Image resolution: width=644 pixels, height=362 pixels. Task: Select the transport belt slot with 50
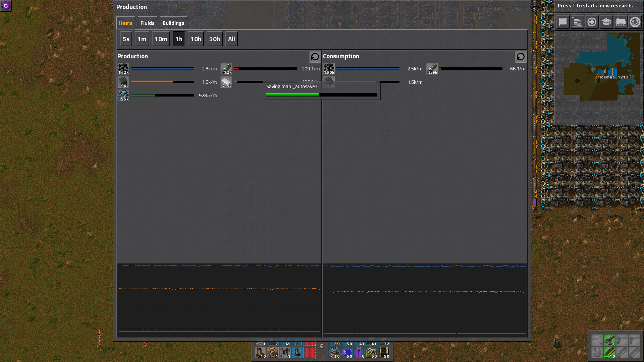(x=384, y=353)
